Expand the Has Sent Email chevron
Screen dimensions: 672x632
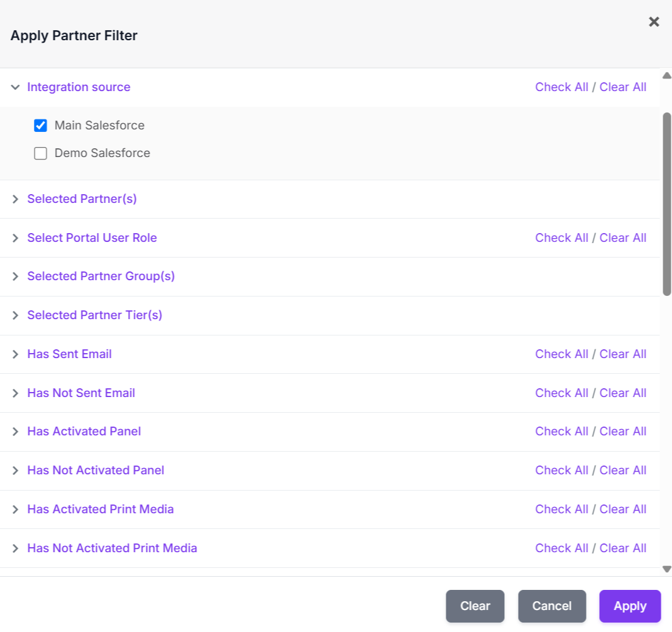16,354
